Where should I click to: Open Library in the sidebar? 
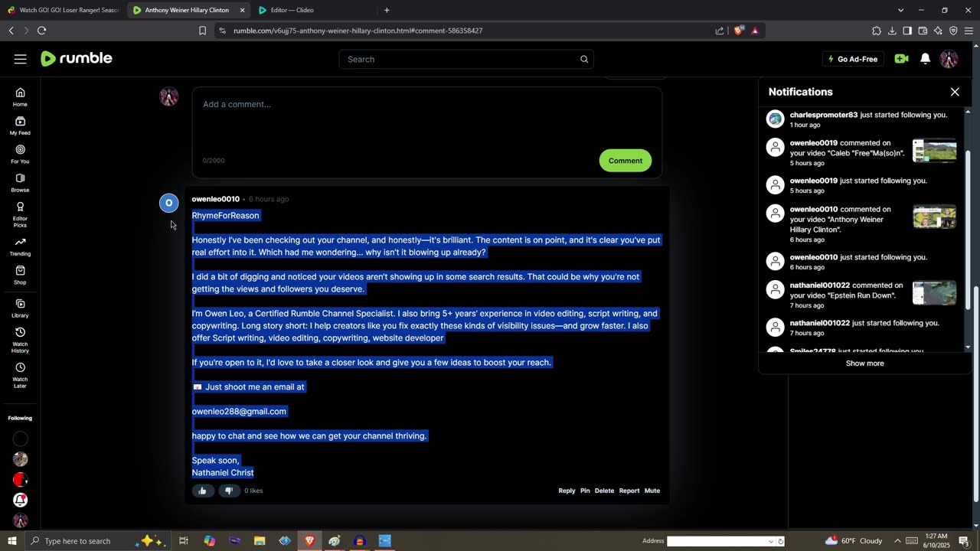coord(20,308)
